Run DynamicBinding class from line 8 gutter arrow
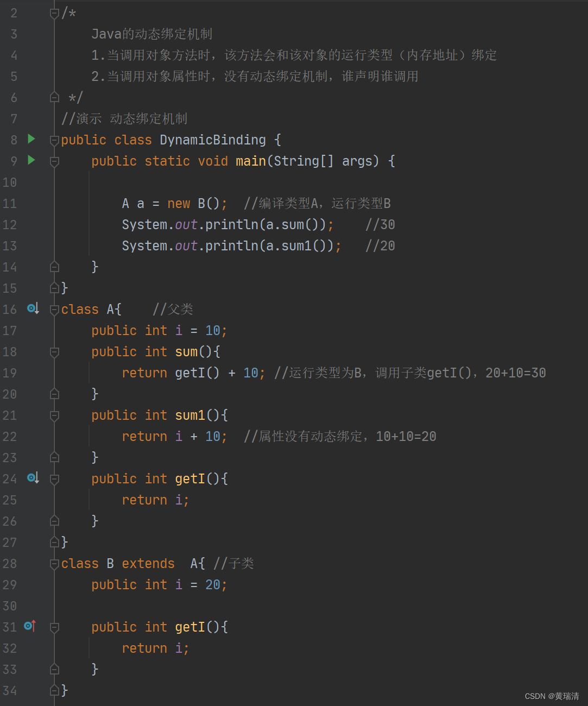The width and height of the screenshot is (588, 706). click(x=31, y=139)
